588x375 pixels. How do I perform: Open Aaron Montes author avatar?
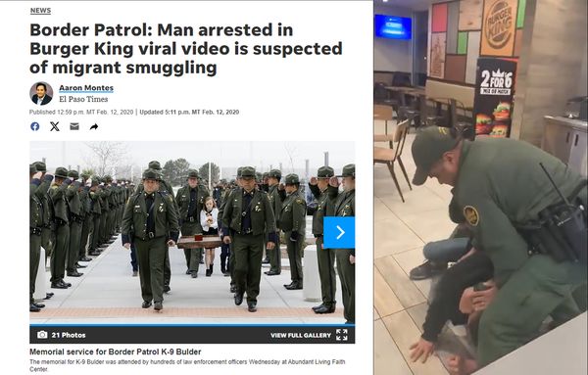pos(41,94)
